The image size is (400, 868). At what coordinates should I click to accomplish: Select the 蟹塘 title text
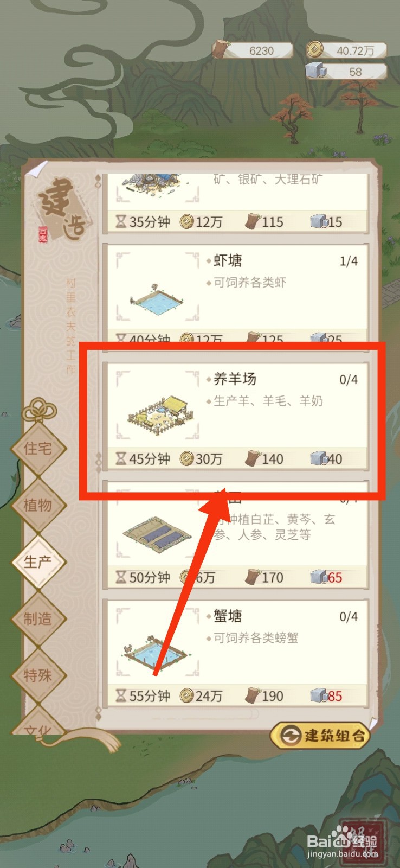click(x=228, y=616)
